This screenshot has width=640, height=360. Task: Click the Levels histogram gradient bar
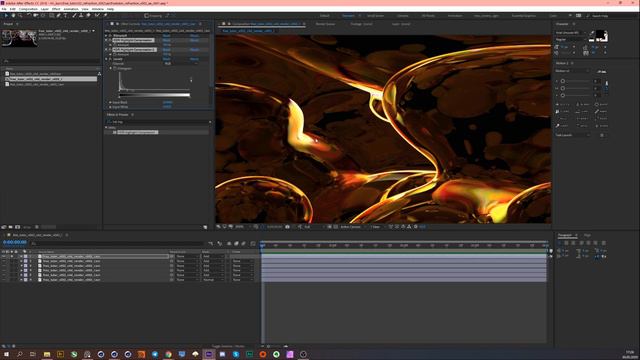pyautogui.click(x=154, y=95)
